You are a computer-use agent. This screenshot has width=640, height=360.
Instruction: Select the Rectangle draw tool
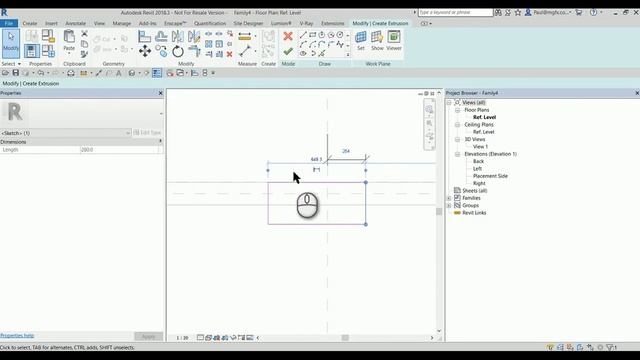click(x=313, y=35)
